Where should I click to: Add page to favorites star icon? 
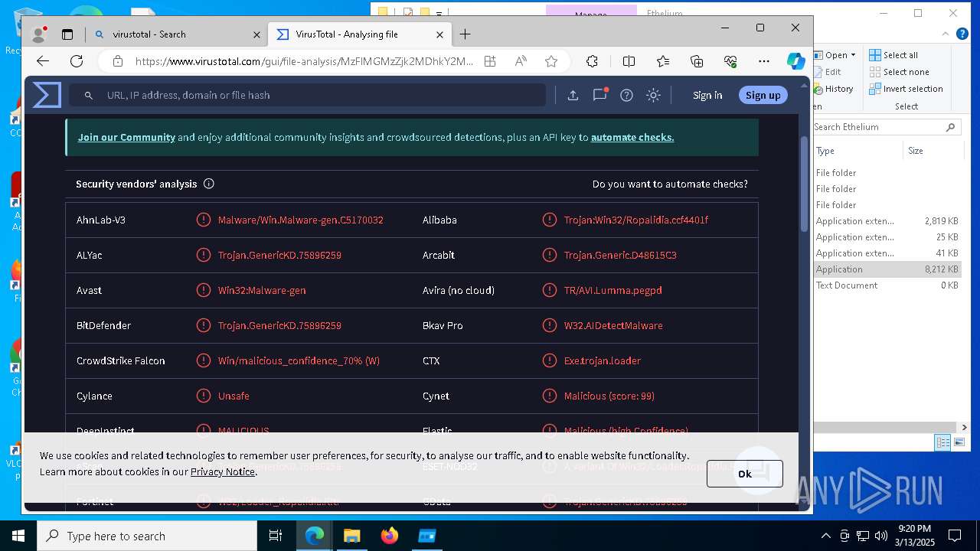tap(551, 61)
